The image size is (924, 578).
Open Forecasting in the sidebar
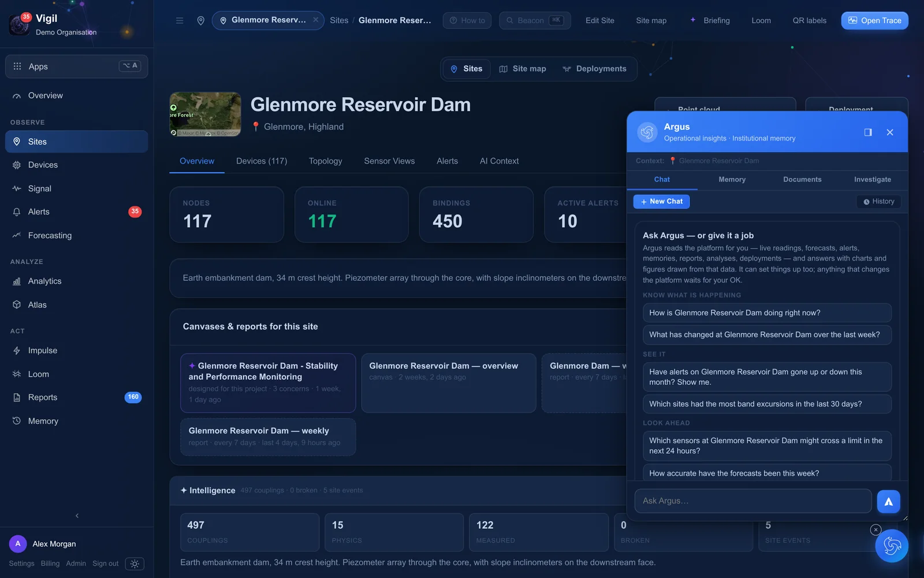click(x=77, y=235)
